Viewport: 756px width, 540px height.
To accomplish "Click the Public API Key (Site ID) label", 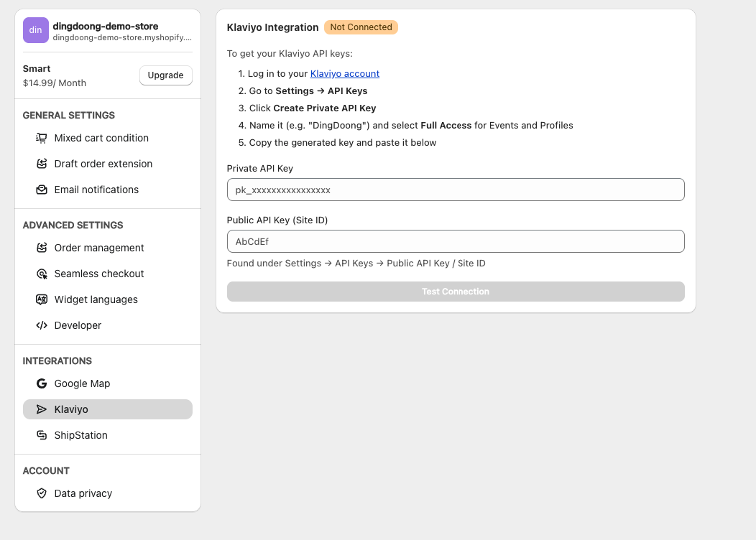I will (277, 220).
